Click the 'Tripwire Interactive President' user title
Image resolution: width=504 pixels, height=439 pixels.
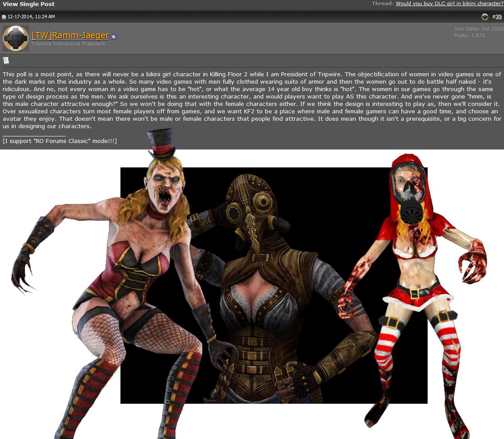pos(68,44)
